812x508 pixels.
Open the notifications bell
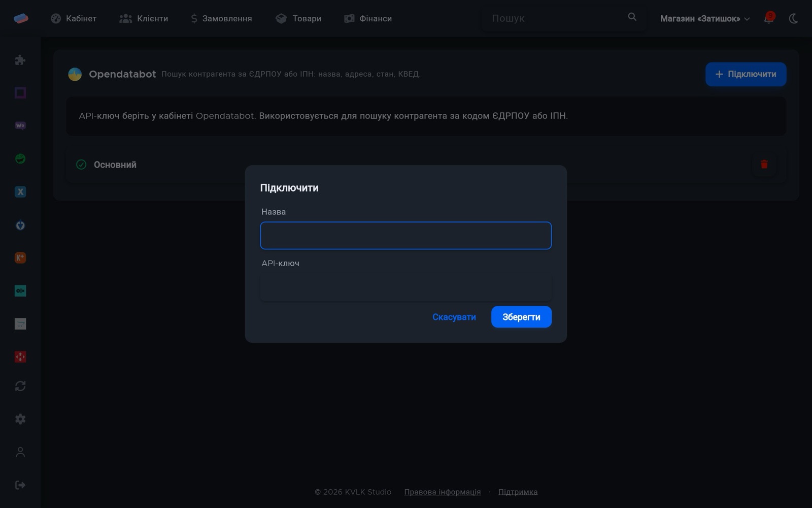click(x=769, y=18)
